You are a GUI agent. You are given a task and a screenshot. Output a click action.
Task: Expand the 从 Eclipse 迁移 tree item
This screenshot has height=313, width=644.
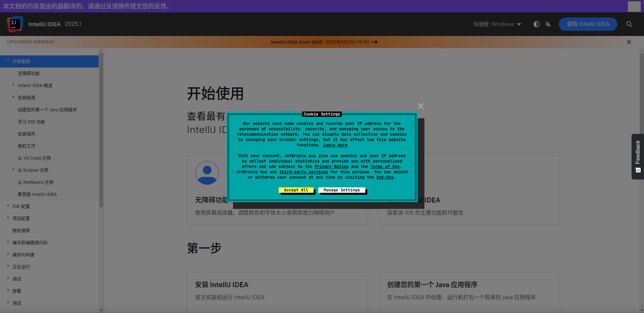(x=13, y=170)
